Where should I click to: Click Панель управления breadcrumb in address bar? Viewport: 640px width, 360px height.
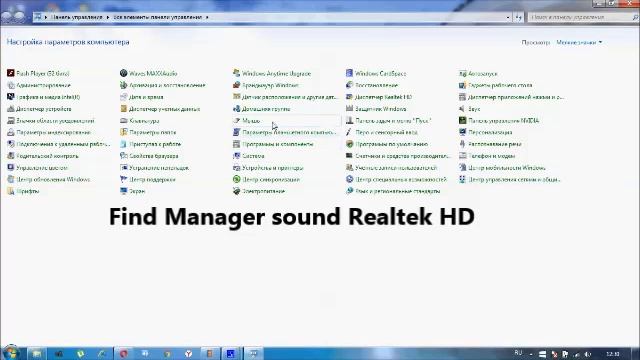pyautogui.click(x=76, y=17)
